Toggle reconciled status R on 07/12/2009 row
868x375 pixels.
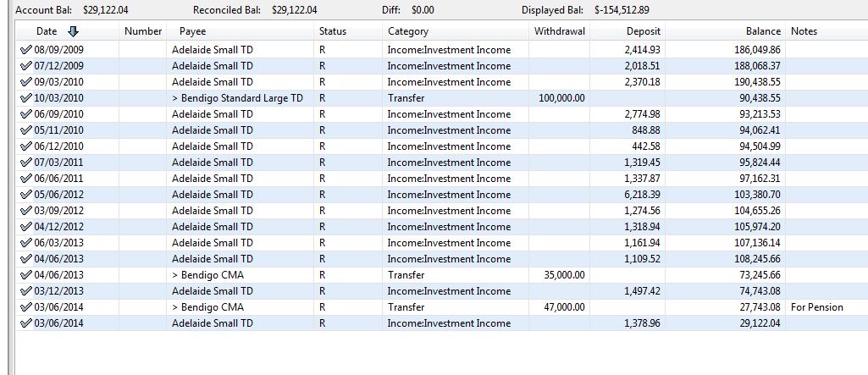coord(323,66)
